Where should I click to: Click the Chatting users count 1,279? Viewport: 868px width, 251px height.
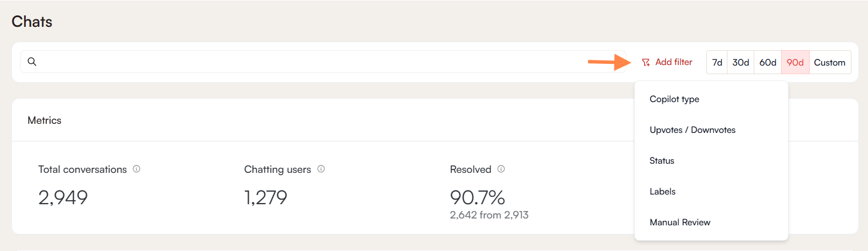pos(265,197)
